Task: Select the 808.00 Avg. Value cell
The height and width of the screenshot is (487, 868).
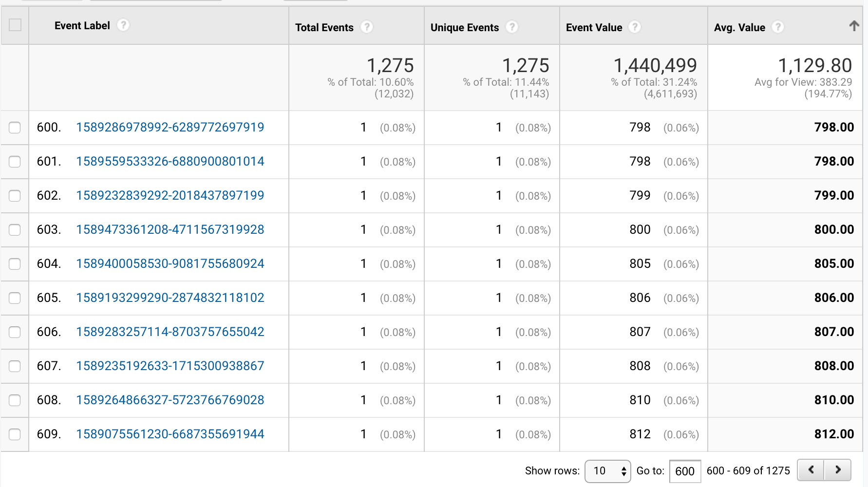Action: [x=834, y=366]
